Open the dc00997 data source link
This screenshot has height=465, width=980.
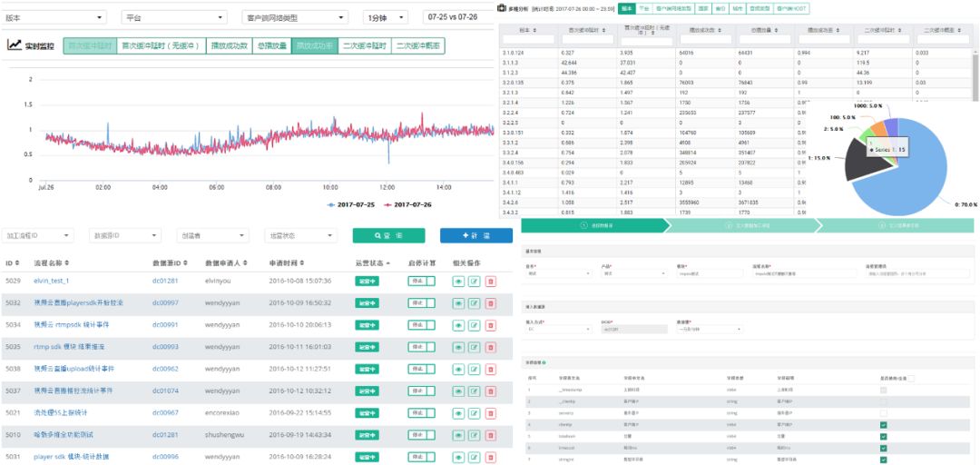coord(165,302)
